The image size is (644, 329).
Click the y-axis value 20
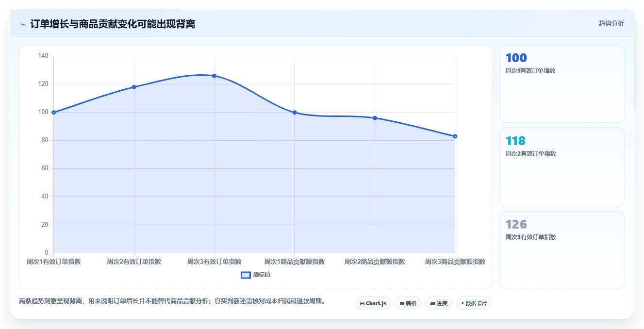tap(45, 225)
